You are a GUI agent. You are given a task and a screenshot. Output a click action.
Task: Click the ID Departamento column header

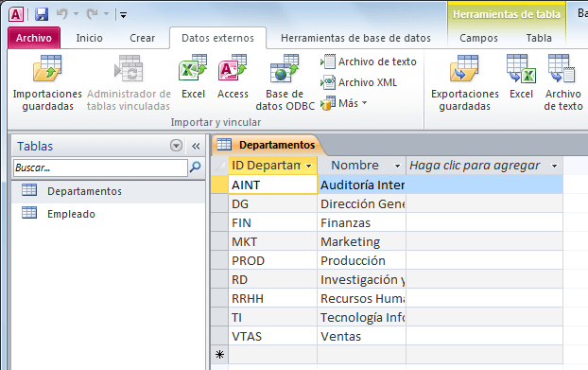tap(267, 166)
